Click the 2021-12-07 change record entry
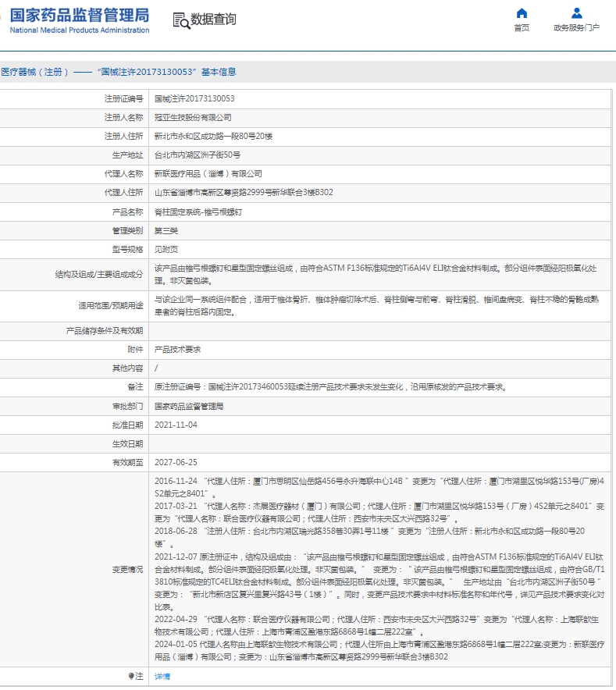The width and height of the screenshot is (616, 690). pos(379,582)
